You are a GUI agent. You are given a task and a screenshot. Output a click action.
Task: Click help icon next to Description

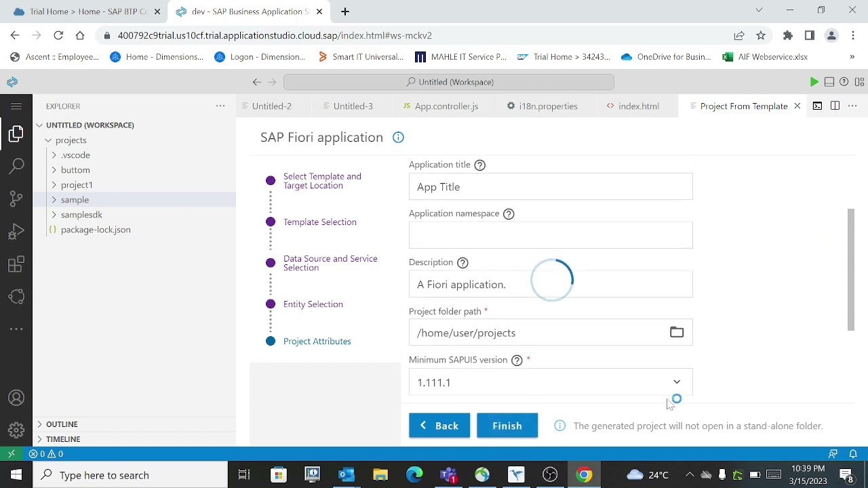(x=462, y=262)
